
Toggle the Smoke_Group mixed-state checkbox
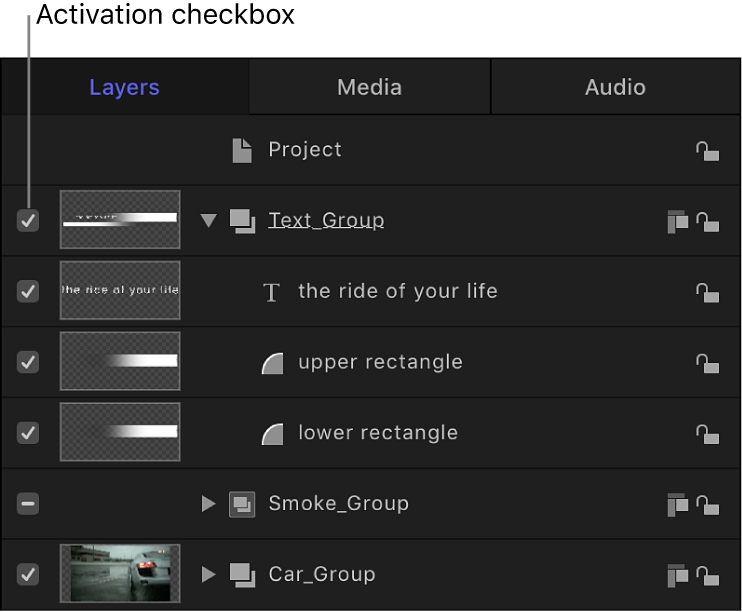[28, 504]
